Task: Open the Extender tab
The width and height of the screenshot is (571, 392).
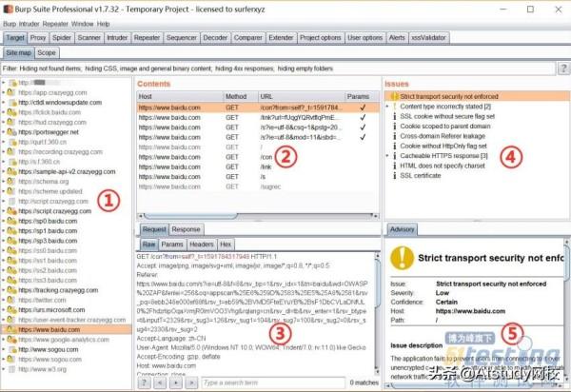Action: (281, 38)
